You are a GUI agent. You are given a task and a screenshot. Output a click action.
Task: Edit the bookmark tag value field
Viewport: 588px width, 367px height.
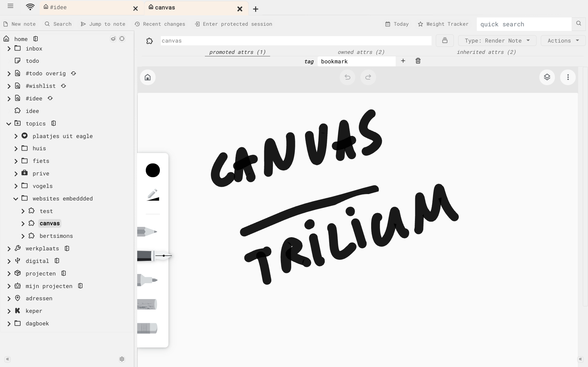(356, 61)
